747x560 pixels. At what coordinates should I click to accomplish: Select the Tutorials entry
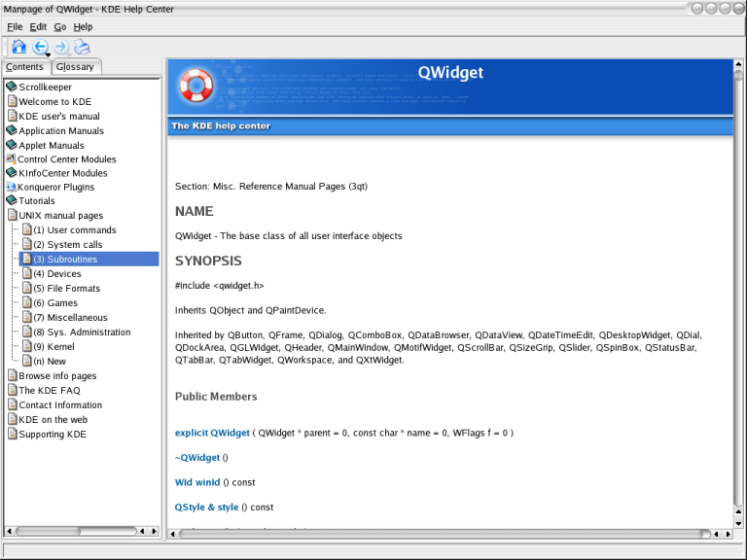tap(37, 201)
